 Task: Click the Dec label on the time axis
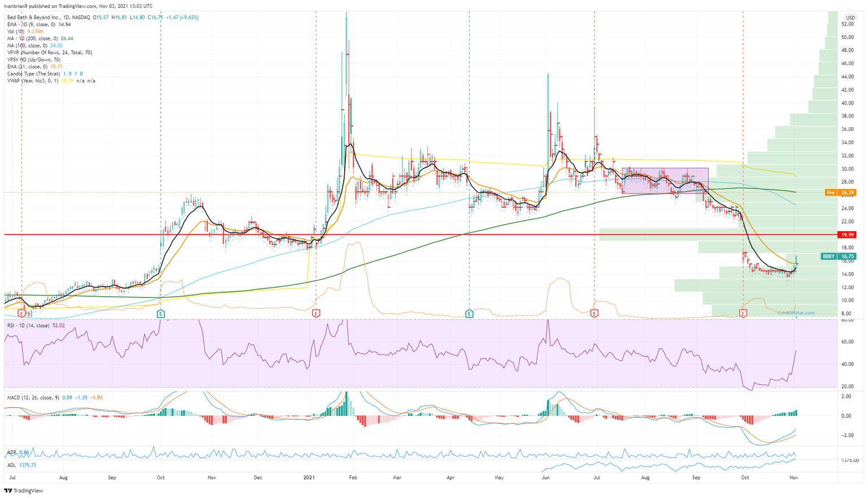tap(258, 478)
